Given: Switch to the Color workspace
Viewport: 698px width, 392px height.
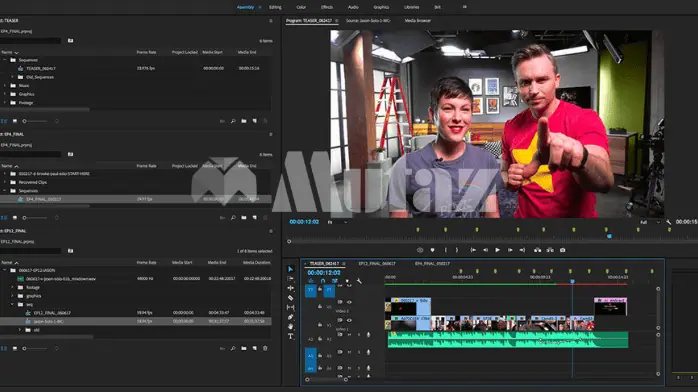Looking at the screenshot, I should [x=301, y=7].
